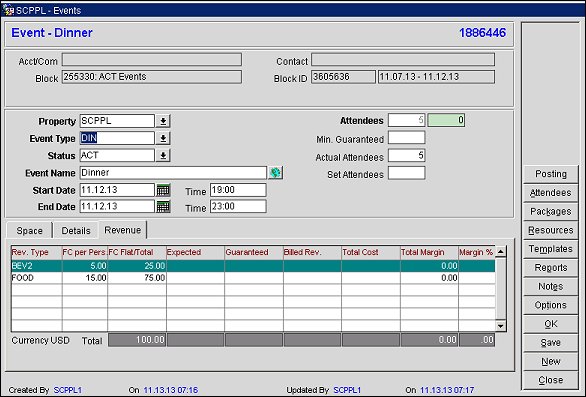This screenshot has width=586, height=397.
Task: Confirm with the OK button
Action: tap(550, 323)
